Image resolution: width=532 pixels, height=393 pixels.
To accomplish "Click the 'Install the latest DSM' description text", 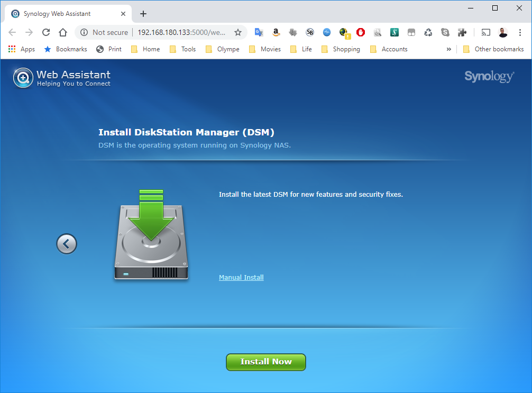I will pyautogui.click(x=311, y=195).
